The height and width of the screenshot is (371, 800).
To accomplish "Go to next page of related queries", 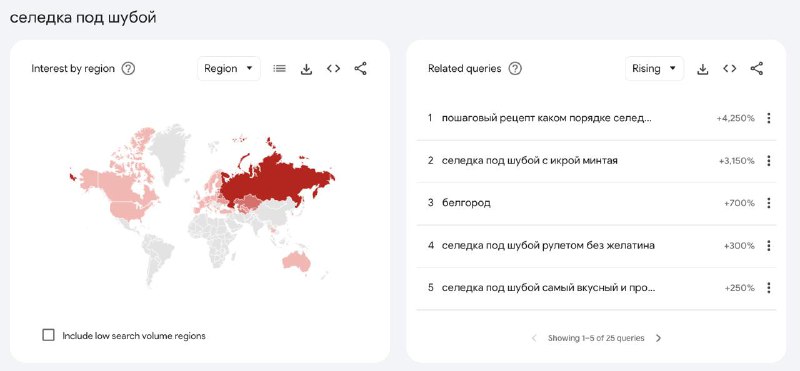I will tap(658, 338).
